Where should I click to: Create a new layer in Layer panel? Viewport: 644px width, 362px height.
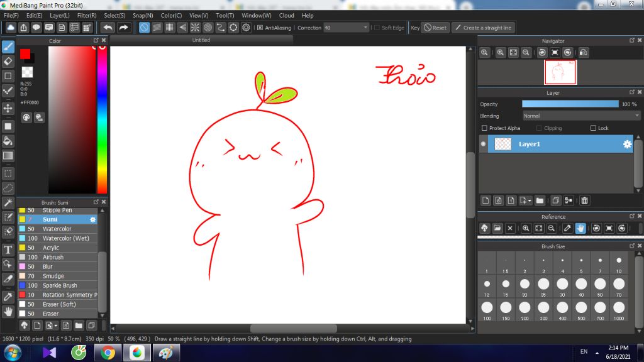click(x=486, y=200)
